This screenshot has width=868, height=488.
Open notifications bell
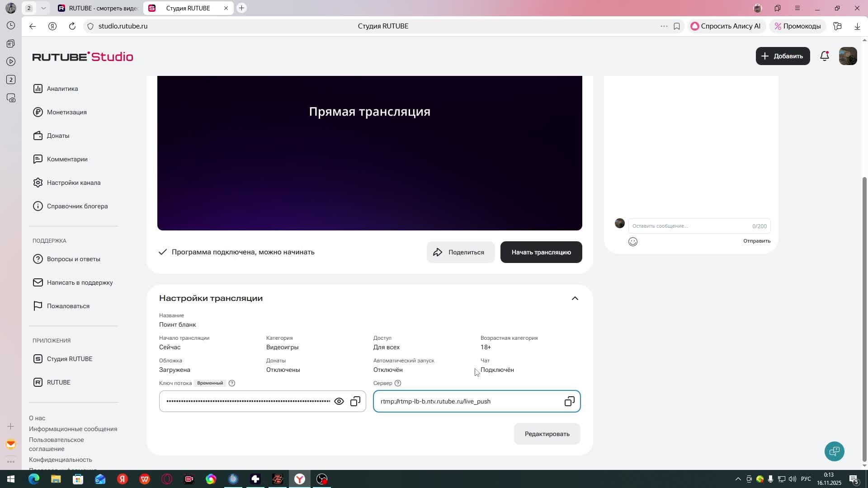[825, 56]
